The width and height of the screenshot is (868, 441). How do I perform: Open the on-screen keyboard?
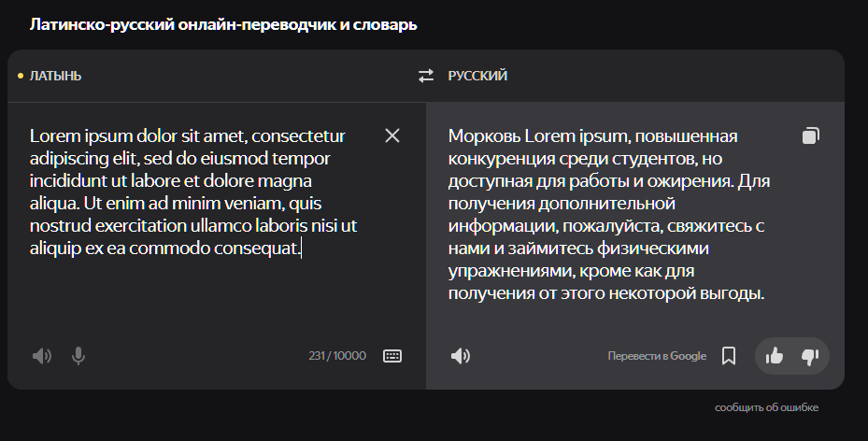click(x=392, y=356)
